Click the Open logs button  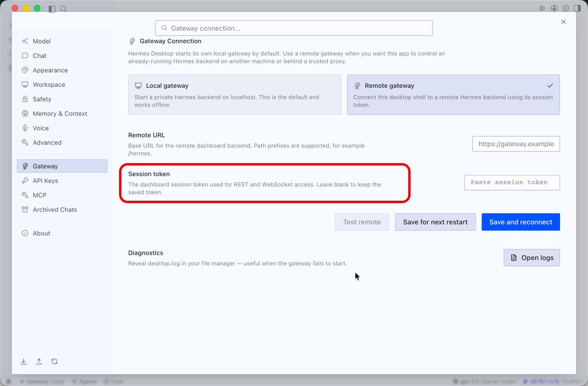tap(532, 257)
